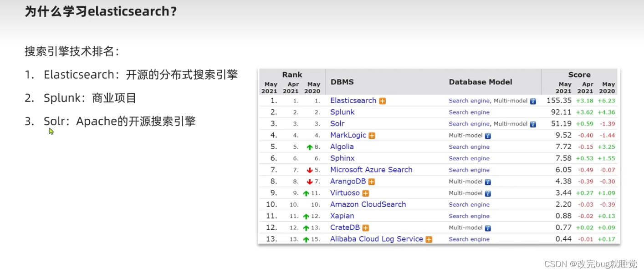644x273 pixels.
Task: Open the Microsoft Azure Search link
Action: point(371,170)
